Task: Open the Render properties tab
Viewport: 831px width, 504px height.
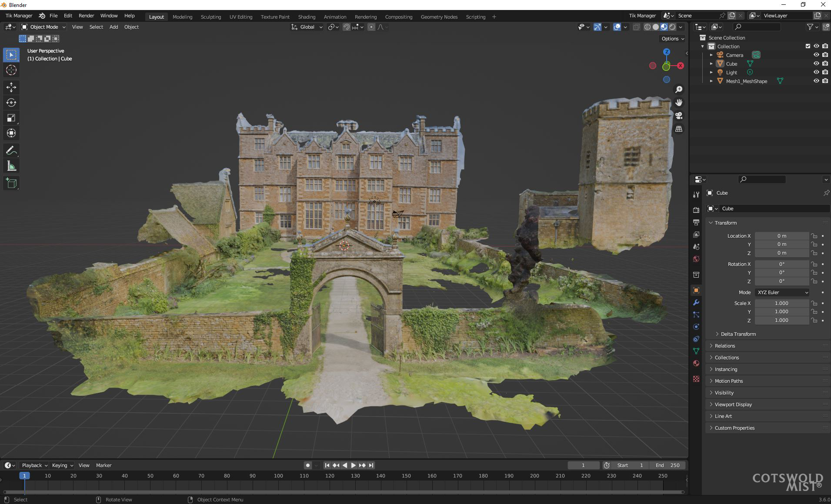Action: [696, 210]
